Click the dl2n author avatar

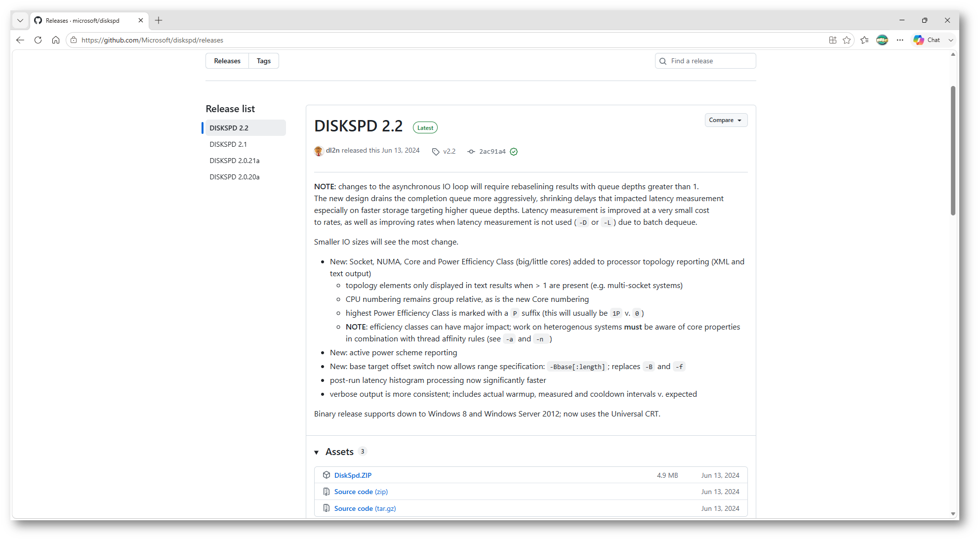(319, 151)
